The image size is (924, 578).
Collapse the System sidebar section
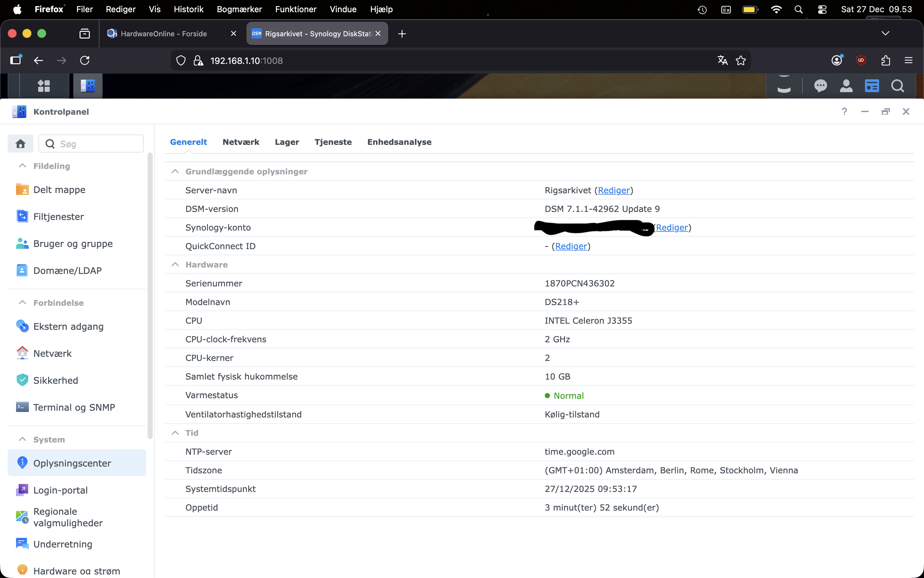tap(22, 439)
